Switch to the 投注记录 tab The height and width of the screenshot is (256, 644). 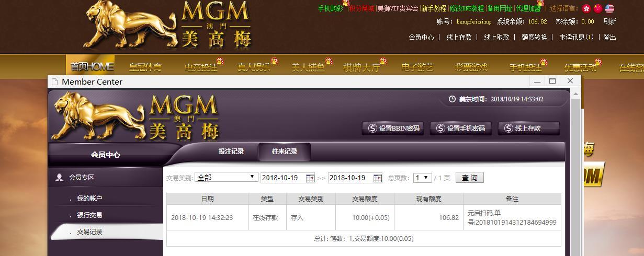pyautogui.click(x=231, y=152)
